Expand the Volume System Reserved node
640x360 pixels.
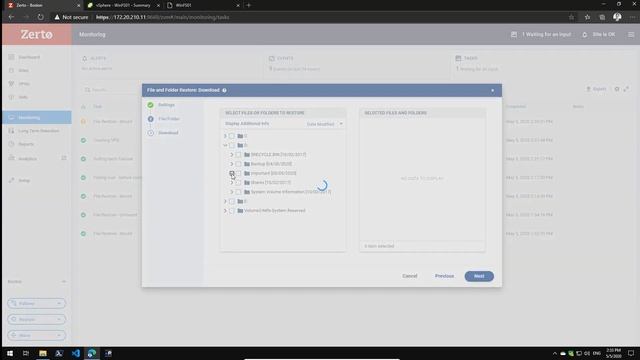coord(225,211)
